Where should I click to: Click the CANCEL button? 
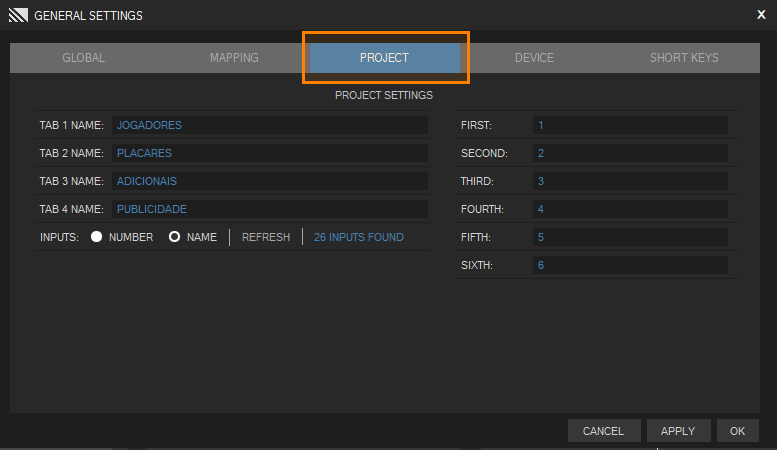pos(603,431)
